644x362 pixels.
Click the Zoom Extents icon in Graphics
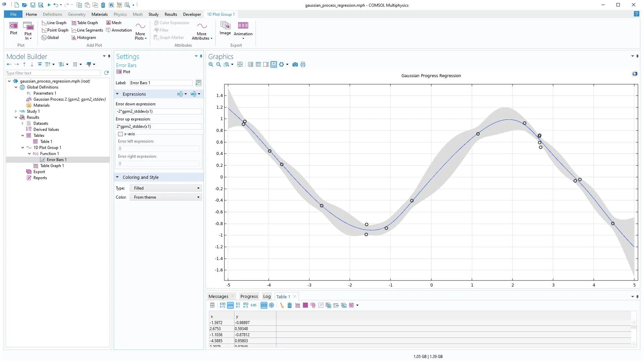coord(240,64)
